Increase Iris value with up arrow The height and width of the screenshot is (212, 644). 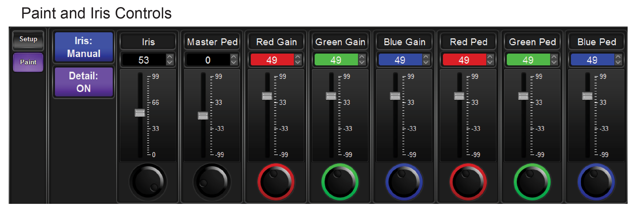click(x=170, y=57)
